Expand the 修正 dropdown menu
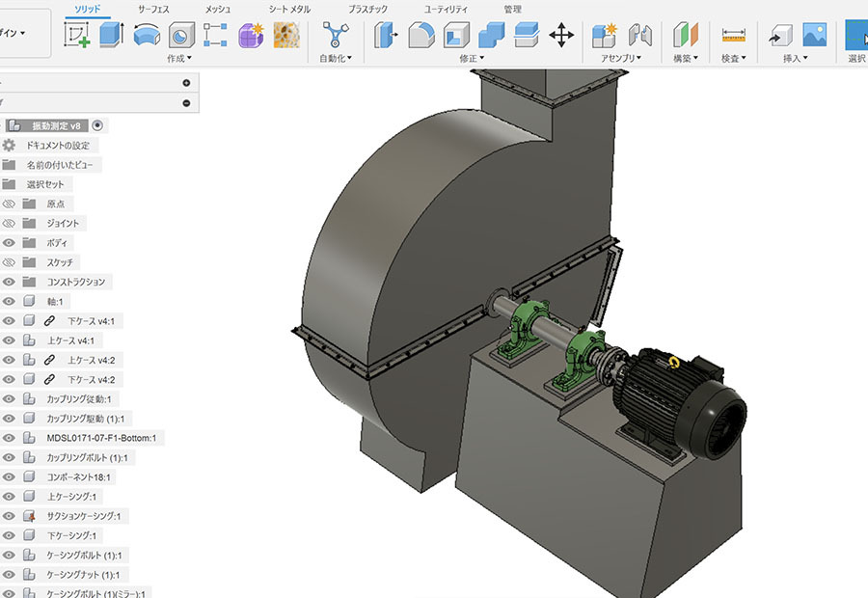The height and width of the screenshot is (598, 868). (472, 59)
